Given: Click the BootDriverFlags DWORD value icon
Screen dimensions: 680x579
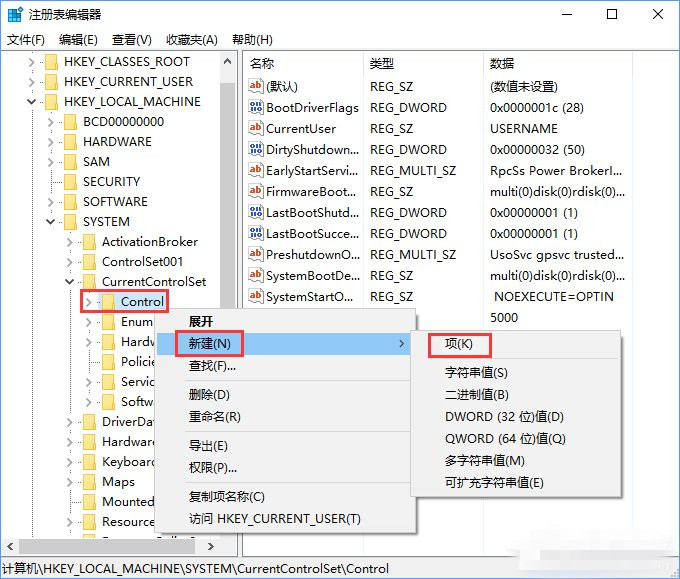Looking at the screenshot, I should click(256, 107).
